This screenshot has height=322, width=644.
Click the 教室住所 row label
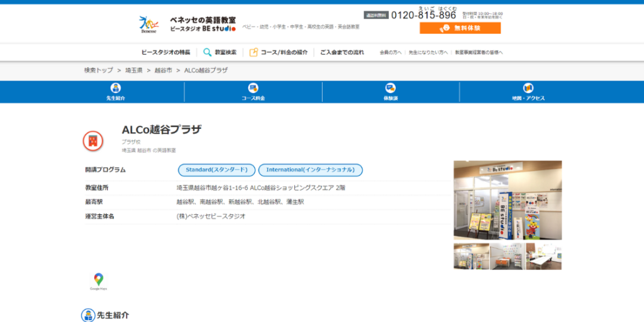tap(97, 187)
